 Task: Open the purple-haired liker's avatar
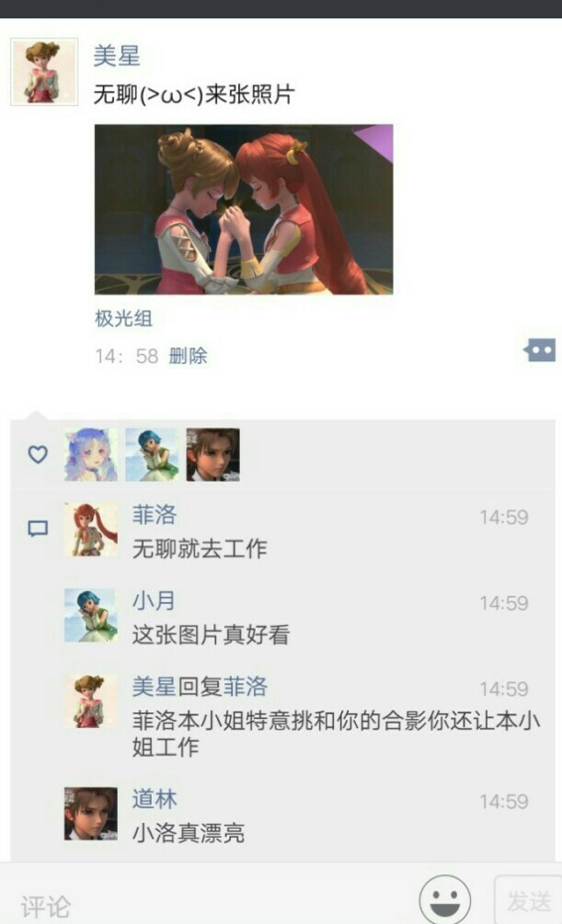pos(90,454)
